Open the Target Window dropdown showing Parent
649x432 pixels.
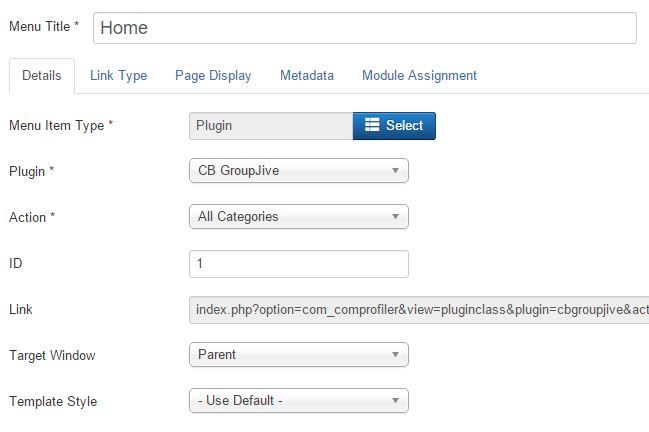click(x=299, y=355)
